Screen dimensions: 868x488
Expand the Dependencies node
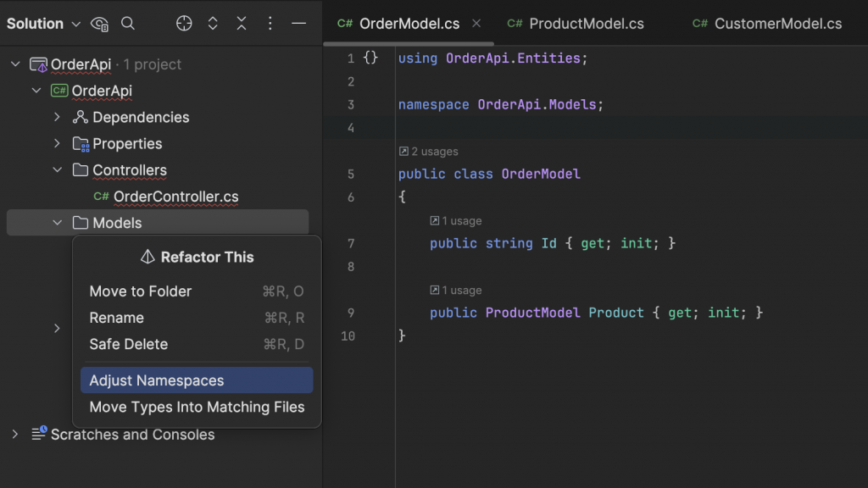coord(58,117)
